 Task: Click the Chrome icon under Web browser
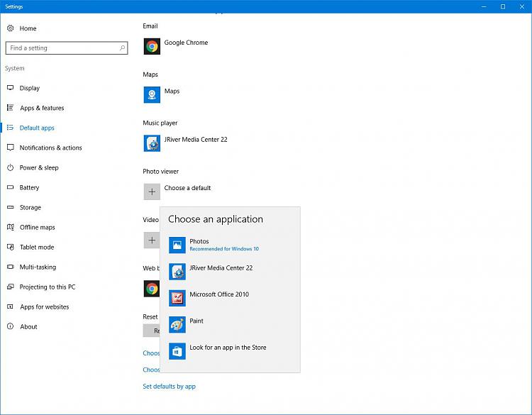click(x=152, y=289)
